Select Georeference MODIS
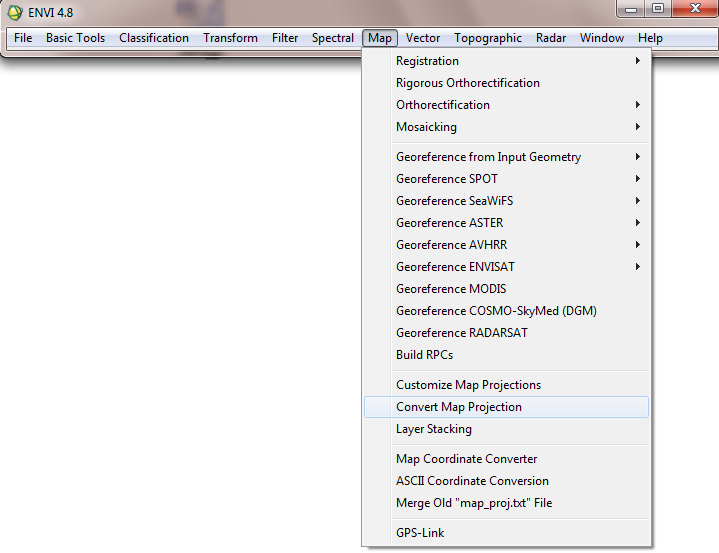The width and height of the screenshot is (719, 553). click(506, 289)
